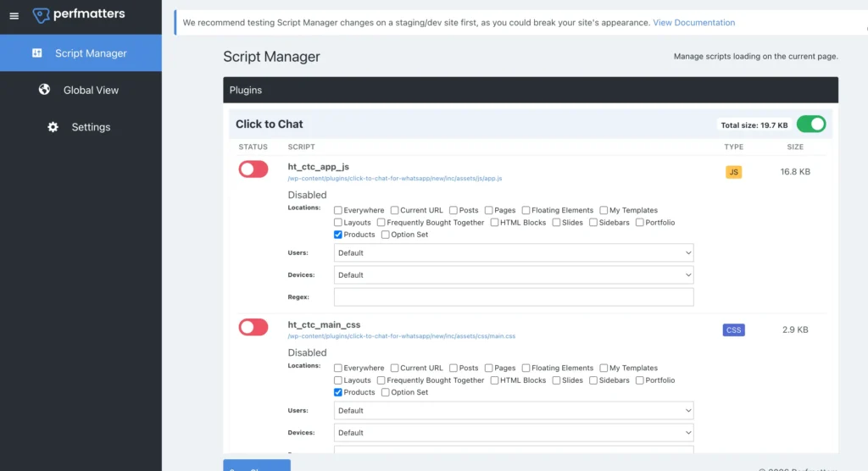Check Everywhere for ht_ctc_main_css
Viewport: 868px width, 471px height.
[337, 368]
